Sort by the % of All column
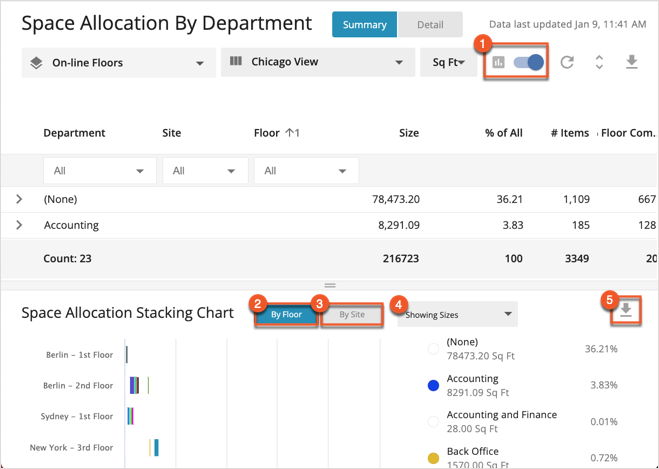This screenshot has width=659, height=469. [x=503, y=133]
